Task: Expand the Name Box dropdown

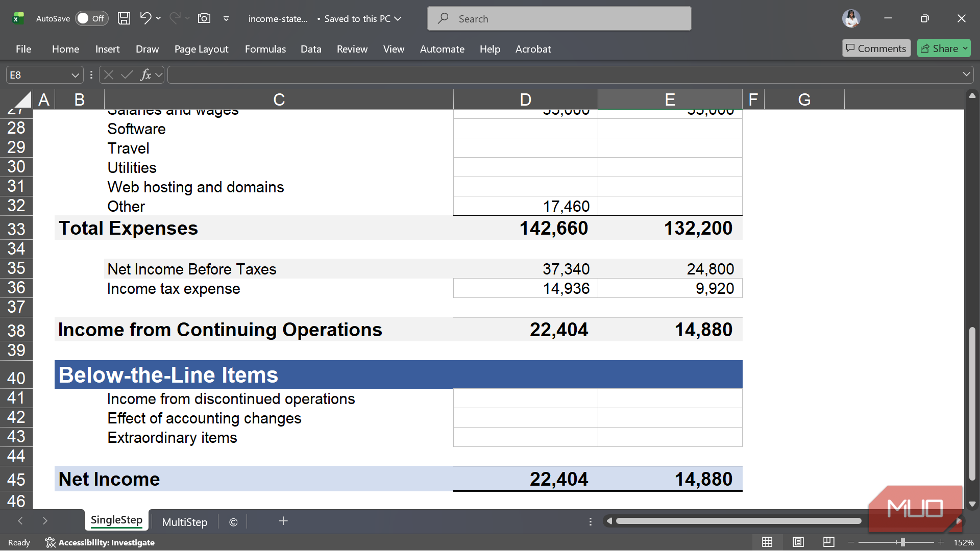Action: [x=75, y=75]
